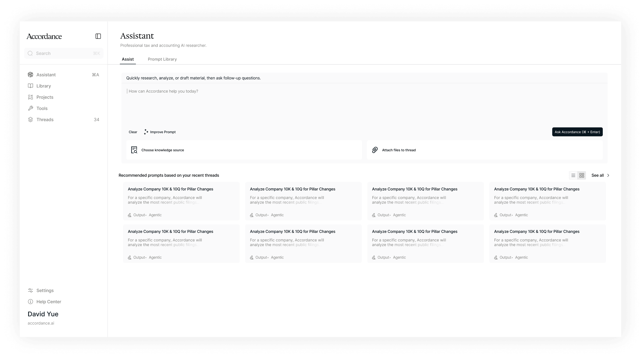This screenshot has height=358, width=644.
Task: Click 'Agentic' tag in first top-row card
Action: point(155,215)
